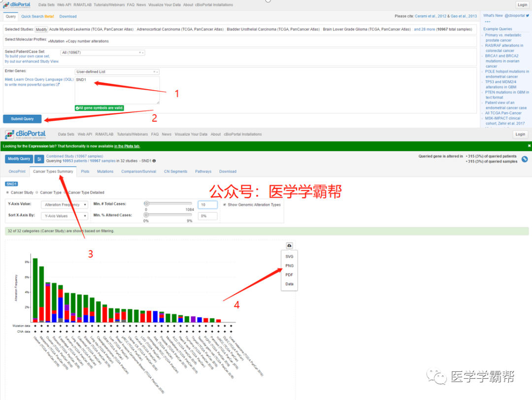This screenshot has height=400, width=532.
Task: Choose PDF export option
Action: click(x=289, y=275)
